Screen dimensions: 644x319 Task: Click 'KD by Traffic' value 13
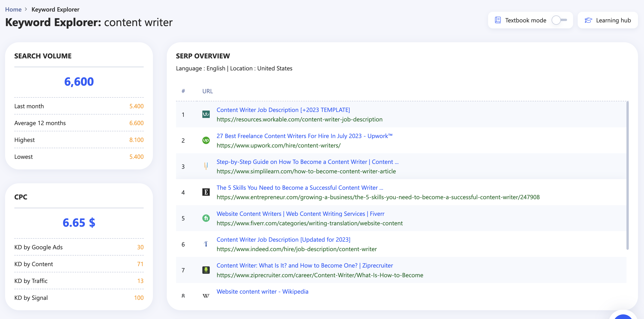(140, 281)
